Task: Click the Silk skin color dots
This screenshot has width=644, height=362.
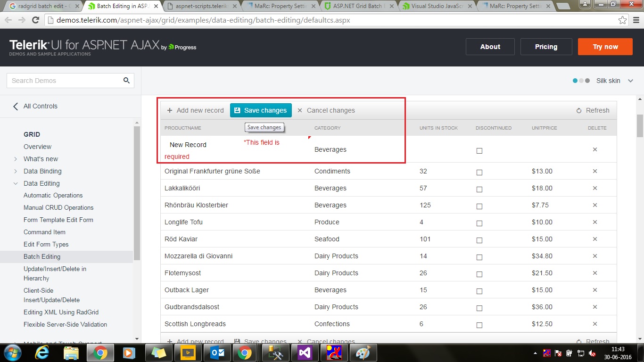Action: point(581,81)
